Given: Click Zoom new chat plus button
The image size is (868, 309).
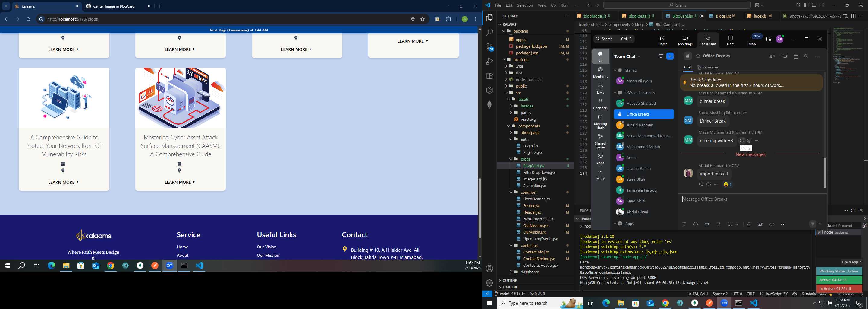Looking at the screenshot, I should click(670, 56).
